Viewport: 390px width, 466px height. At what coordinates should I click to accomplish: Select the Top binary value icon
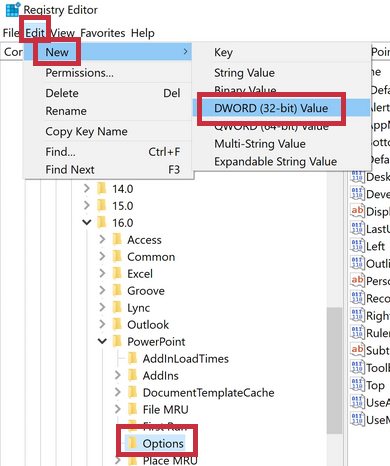tap(357, 384)
